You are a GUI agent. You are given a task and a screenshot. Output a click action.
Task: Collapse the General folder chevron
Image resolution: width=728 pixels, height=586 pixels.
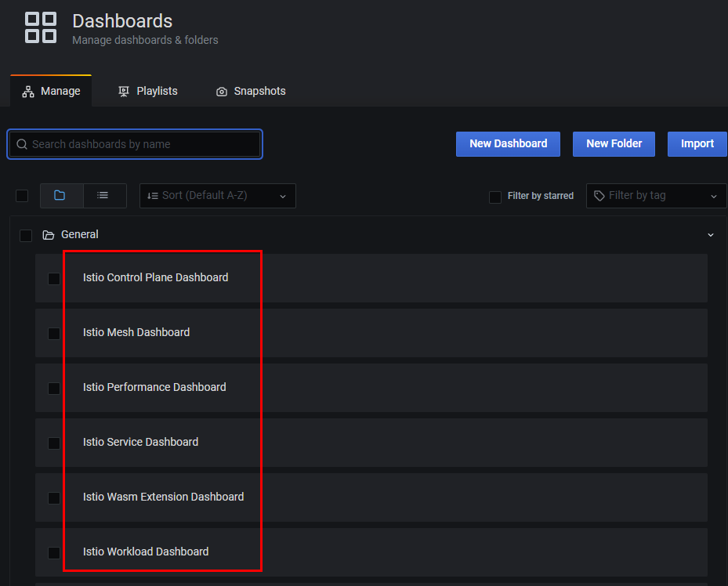coord(710,235)
